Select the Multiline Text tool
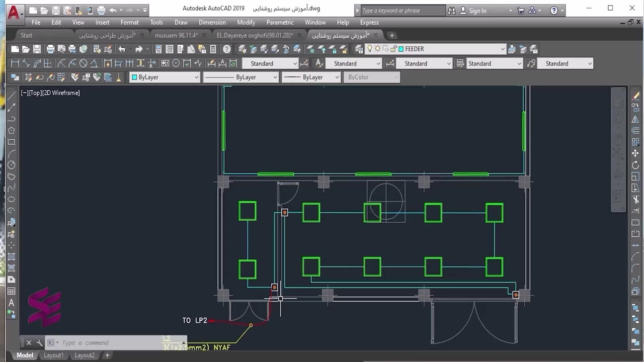Screen dimensions: 644x362 (11, 303)
